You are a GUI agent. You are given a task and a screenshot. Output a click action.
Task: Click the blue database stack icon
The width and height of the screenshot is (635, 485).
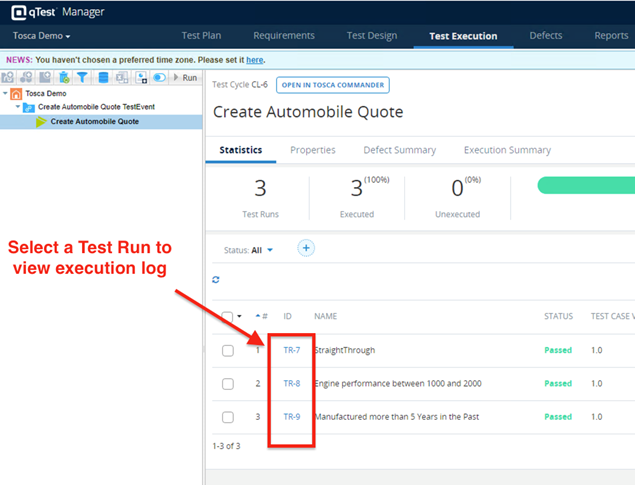point(103,77)
